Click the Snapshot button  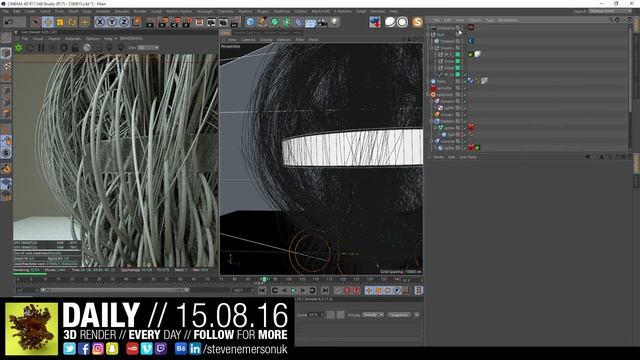pos(399,315)
